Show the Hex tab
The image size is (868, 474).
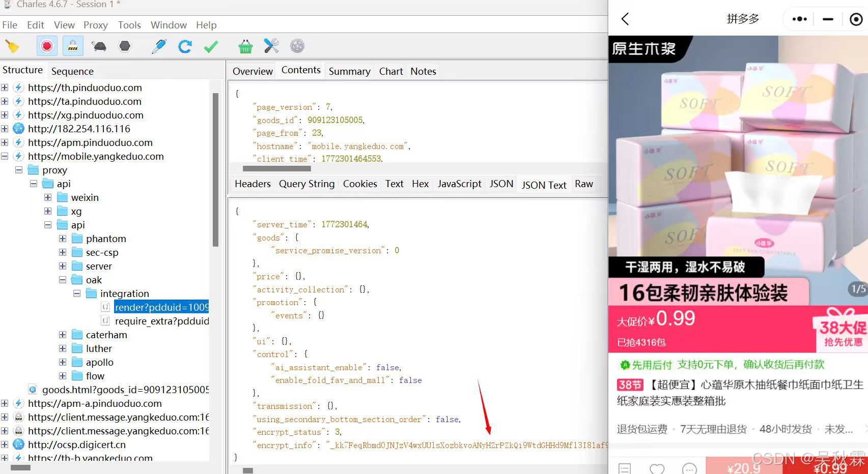coord(420,184)
